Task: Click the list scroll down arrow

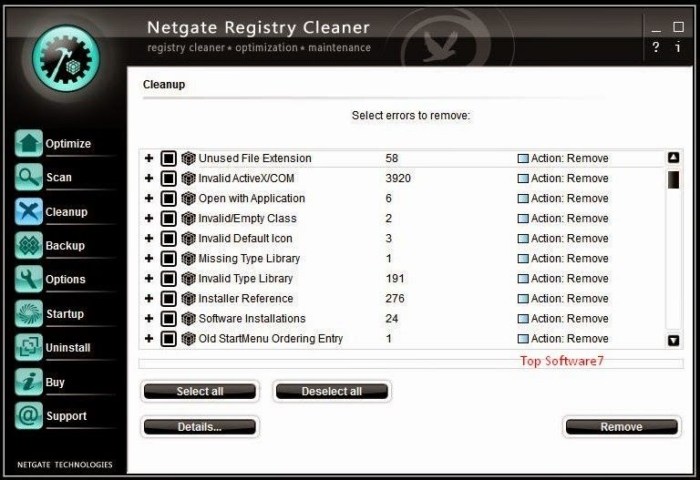Action: coord(673,340)
